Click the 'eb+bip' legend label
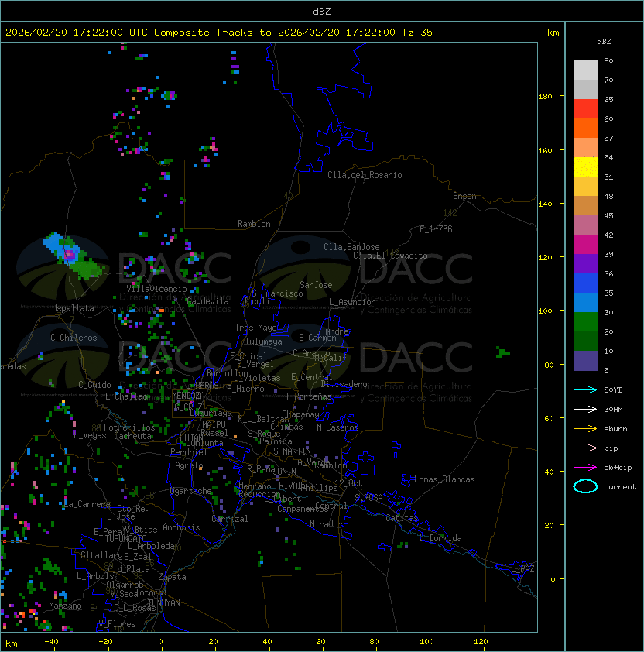Viewport: 644px width, 652px height. 618,468
